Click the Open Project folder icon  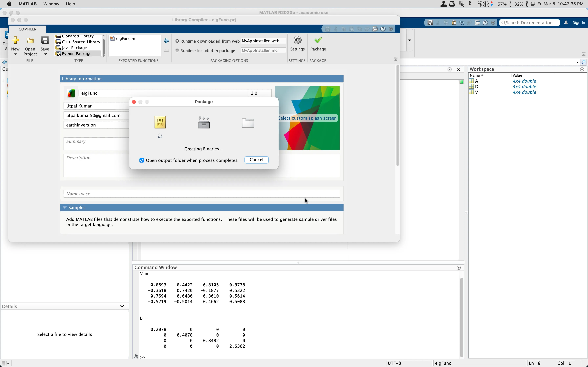click(30, 40)
